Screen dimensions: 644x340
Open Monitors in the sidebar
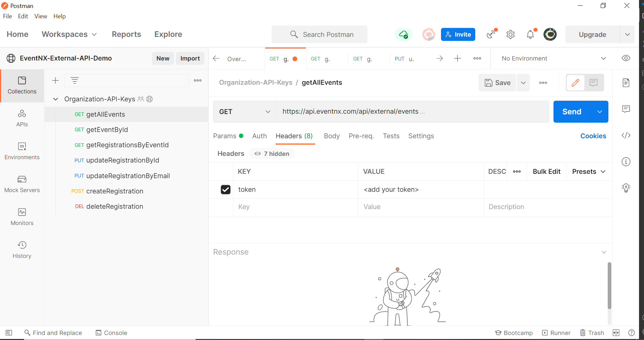(x=22, y=217)
